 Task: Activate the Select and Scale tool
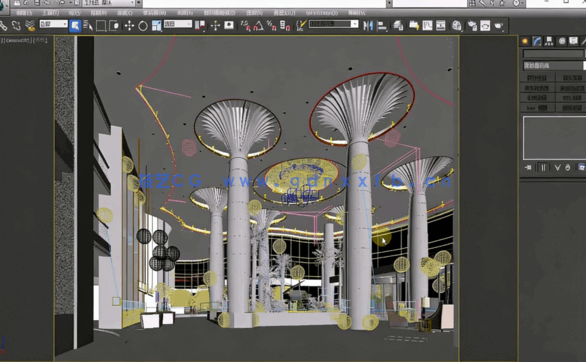coord(157,25)
